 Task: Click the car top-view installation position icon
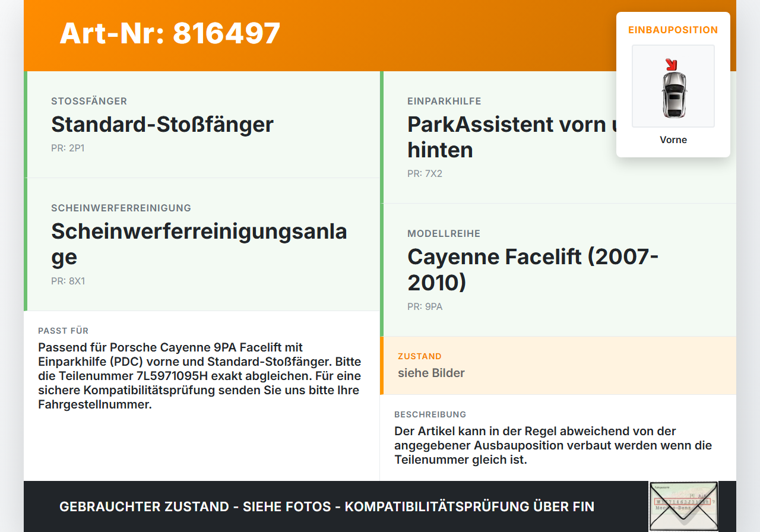pyautogui.click(x=673, y=86)
